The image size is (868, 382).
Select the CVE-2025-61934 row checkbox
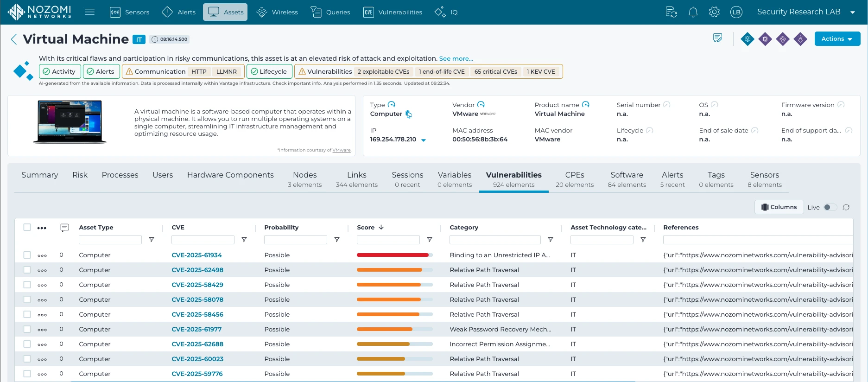pyautogui.click(x=27, y=255)
